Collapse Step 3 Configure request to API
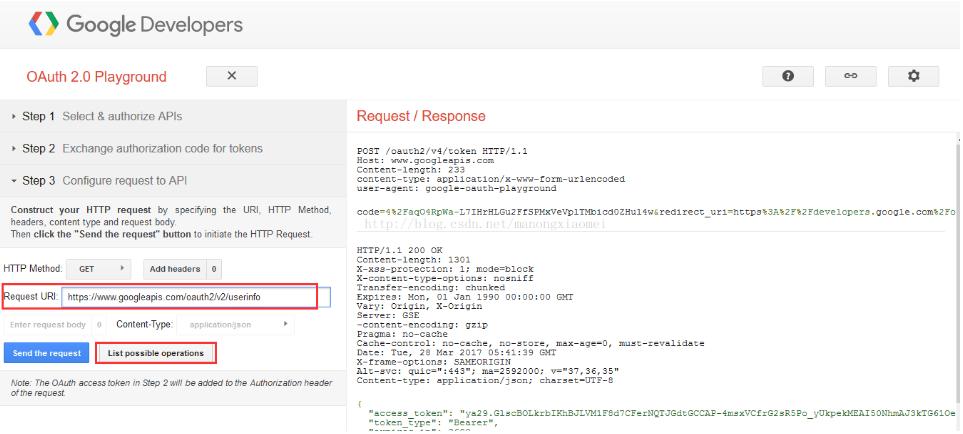This screenshot has width=963, height=434. pos(173,181)
